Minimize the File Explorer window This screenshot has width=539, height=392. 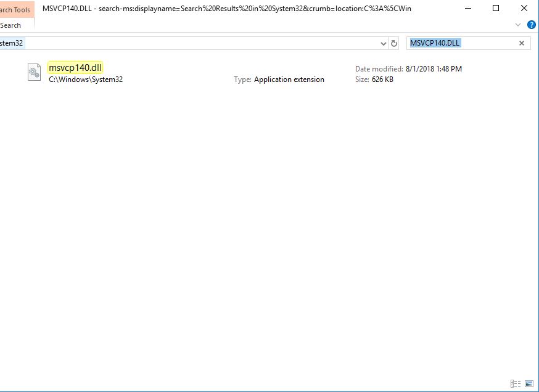(x=468, y=9)
